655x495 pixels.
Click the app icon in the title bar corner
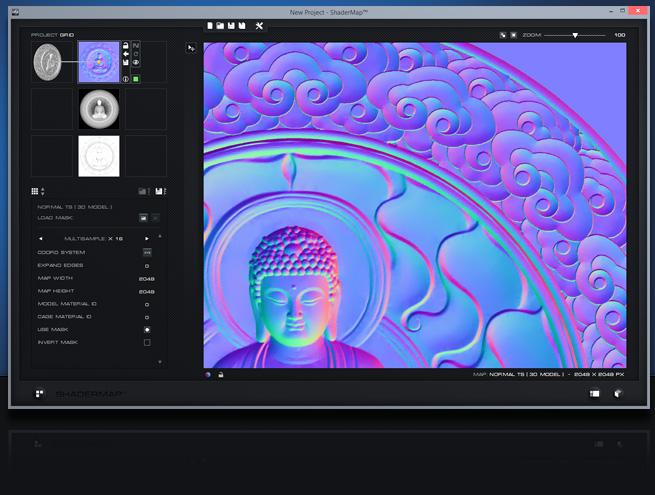15,12
